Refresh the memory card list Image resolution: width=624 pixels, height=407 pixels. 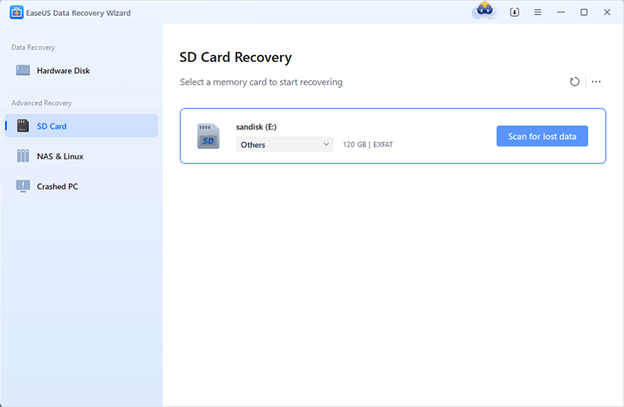pos(574,82)
